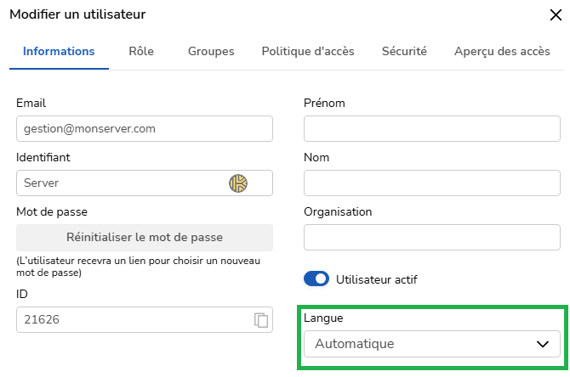Click the Email input field
This screenshot has height=377, width=570.
(144, 129)
